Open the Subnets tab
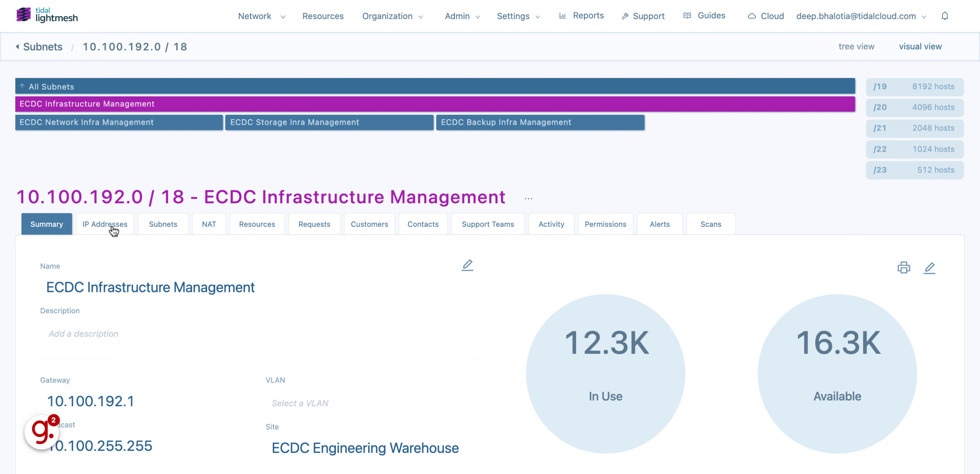980x474 pixels. 163,224
